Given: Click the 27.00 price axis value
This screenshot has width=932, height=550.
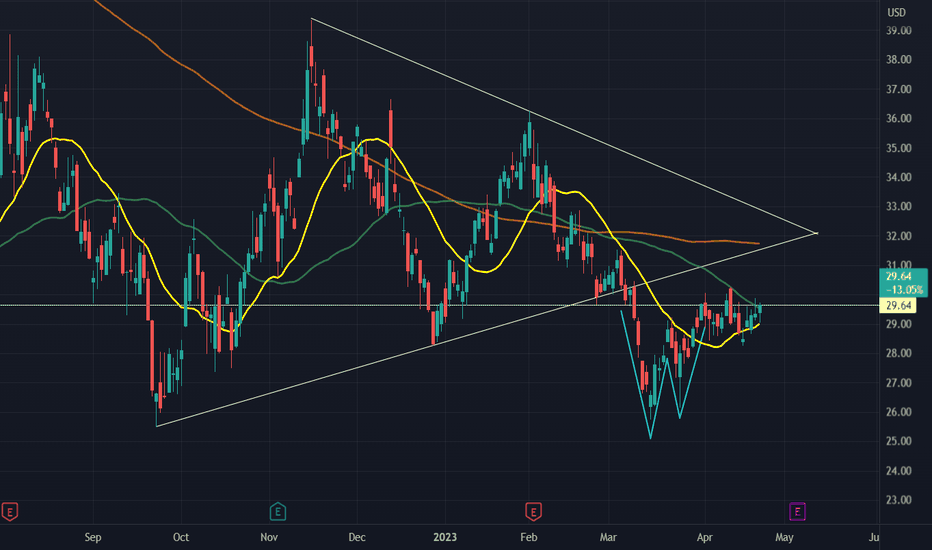Looking at the screenshot, I should [x=899, y=383].
